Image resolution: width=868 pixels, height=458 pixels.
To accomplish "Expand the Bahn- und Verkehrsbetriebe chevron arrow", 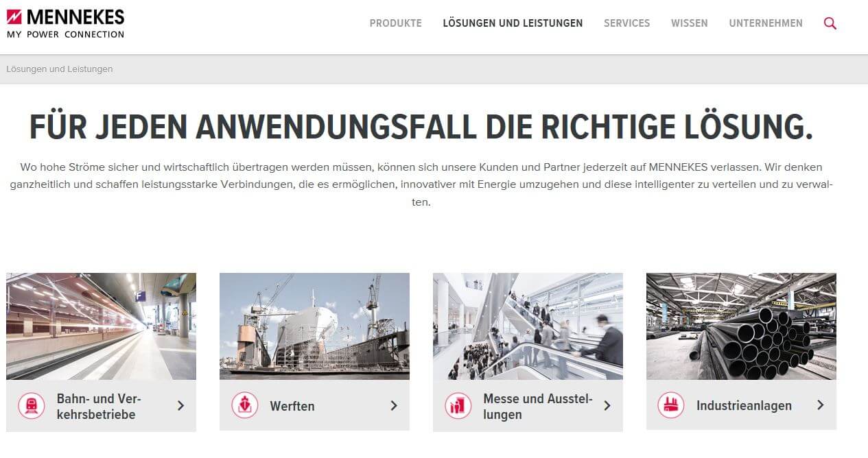I will 180,406.
